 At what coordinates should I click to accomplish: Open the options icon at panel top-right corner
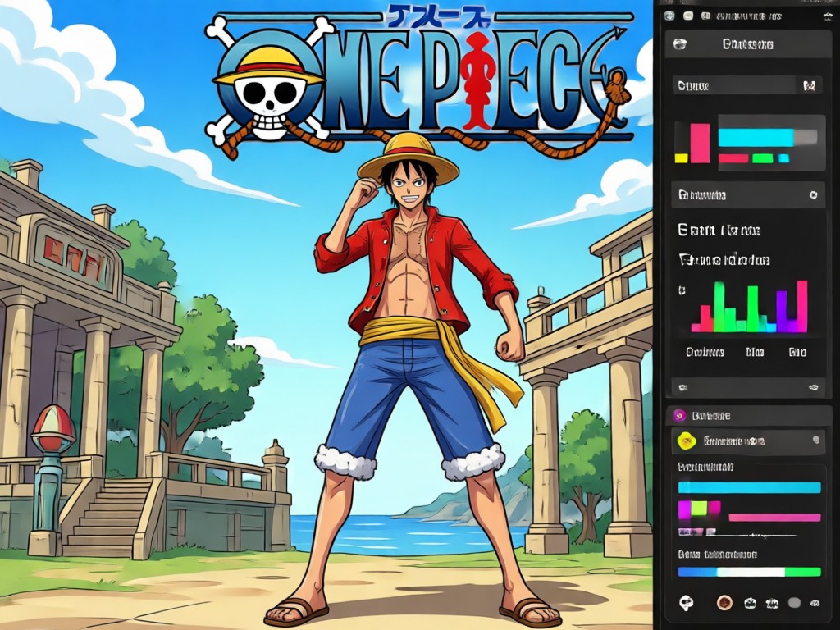(x=829, y=16)
